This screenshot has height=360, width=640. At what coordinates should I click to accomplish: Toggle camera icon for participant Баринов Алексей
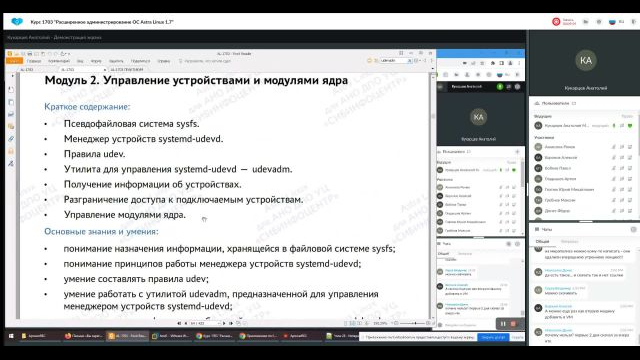(x=622, y=158)
